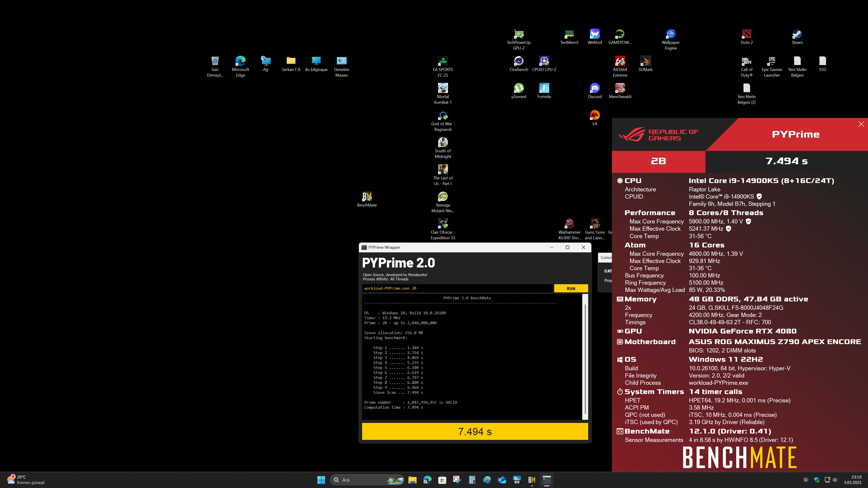868x488 pixels.
Task: Open the Wallpaper Engine shortcut
Action: point(670,39)
